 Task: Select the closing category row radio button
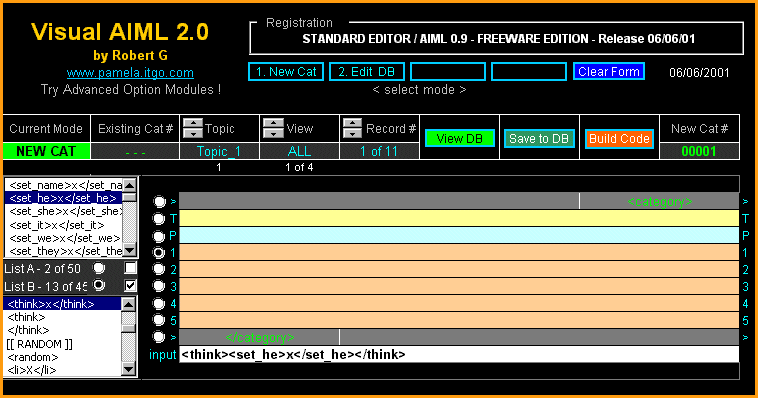coord(159,337)
